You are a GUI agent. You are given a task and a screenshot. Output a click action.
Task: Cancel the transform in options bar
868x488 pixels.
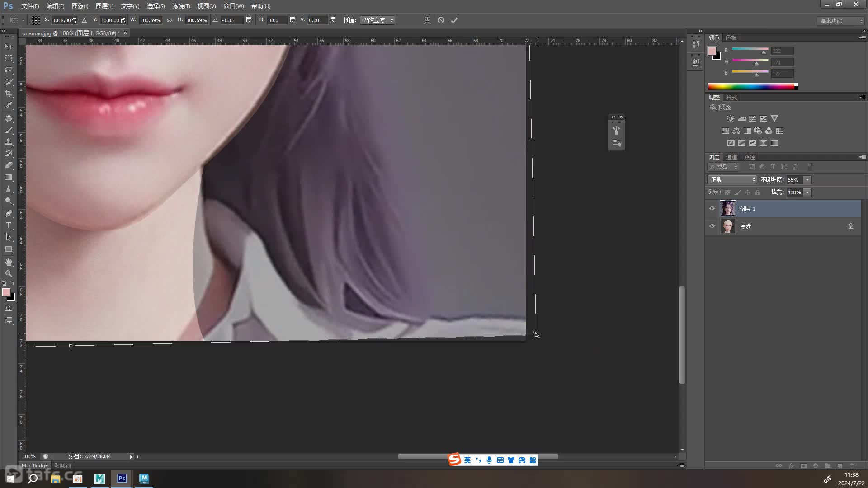pos(441,20)
